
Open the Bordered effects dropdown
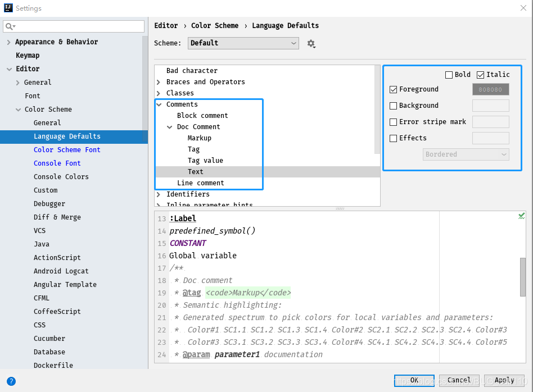tap(466, 153)
